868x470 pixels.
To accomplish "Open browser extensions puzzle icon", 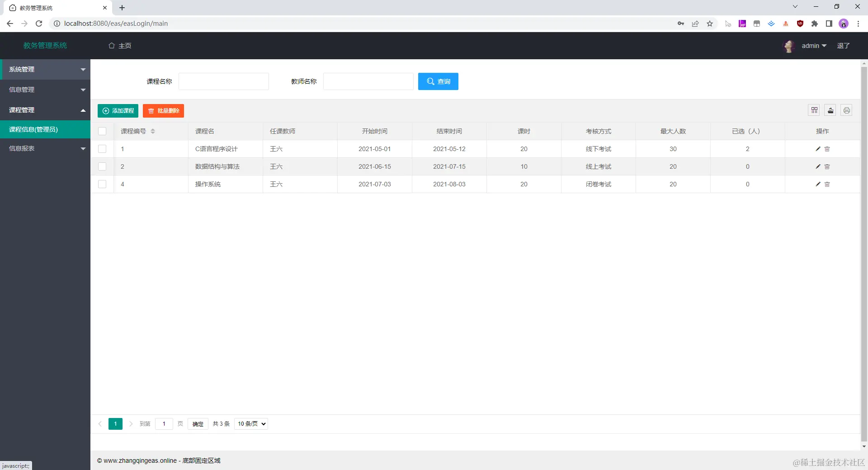I will [x=815, y=24].
